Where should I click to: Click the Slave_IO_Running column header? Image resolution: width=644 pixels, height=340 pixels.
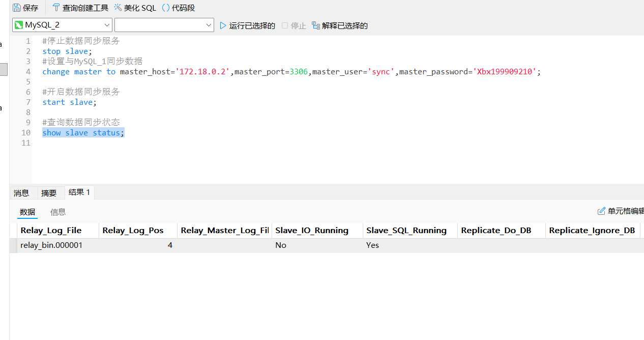(312, 231)
